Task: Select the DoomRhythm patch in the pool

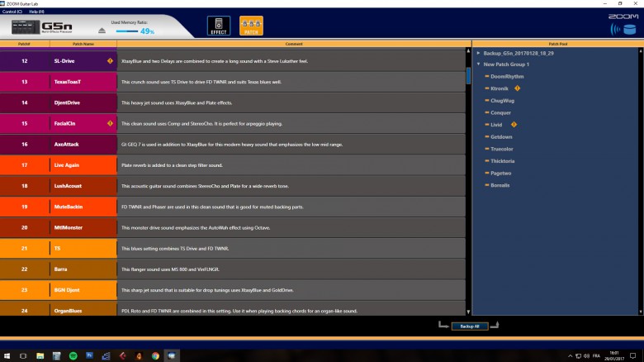Action: tap(507, 77)
